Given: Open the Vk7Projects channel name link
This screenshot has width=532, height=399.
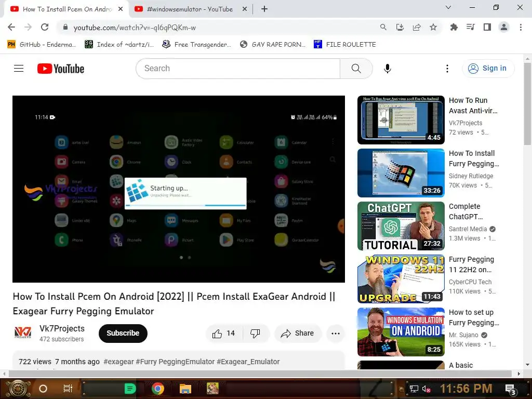Looking at the screenshot, I should pyautogui.click(x=62, y=328).
